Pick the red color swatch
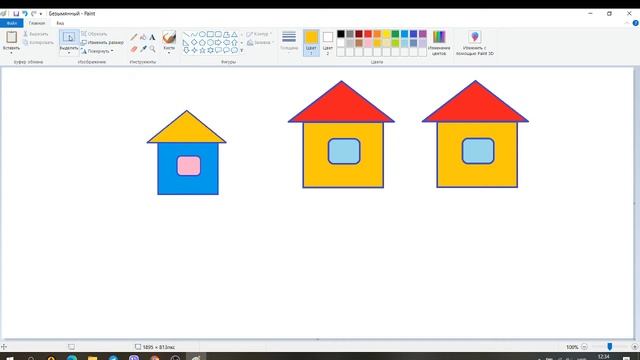The height and width of the screenshot is (360, 640). (368, 34)
